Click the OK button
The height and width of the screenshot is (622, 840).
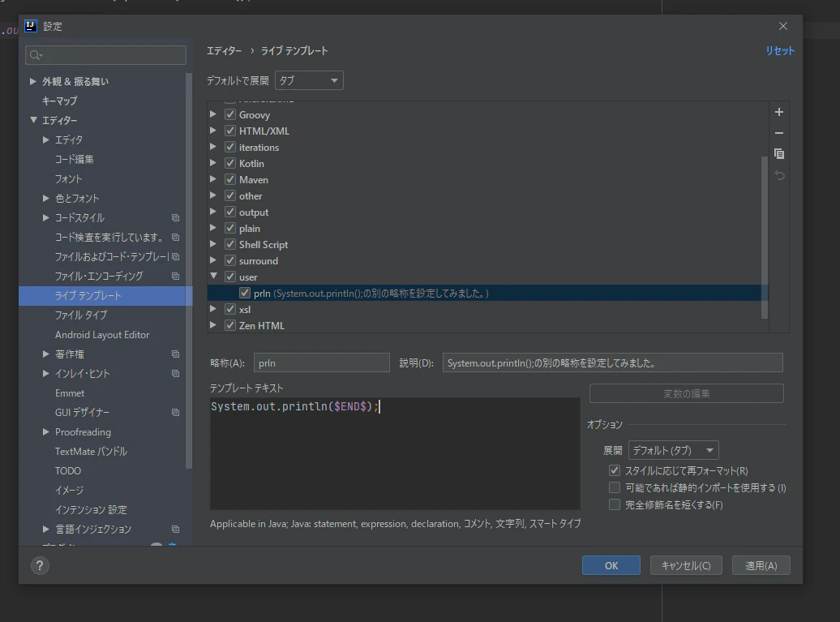pyautogui.click(x=611, y=565)
